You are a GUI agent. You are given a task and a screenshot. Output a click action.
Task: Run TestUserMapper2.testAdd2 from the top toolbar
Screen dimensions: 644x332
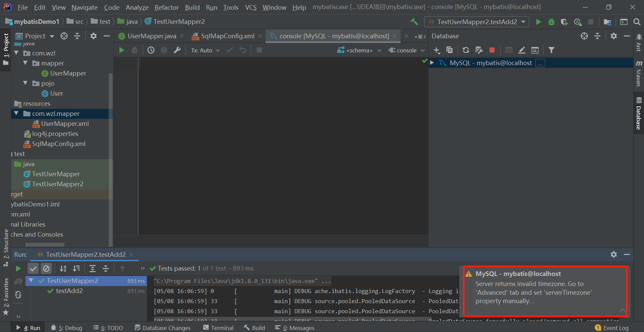(x=538, y=22)
